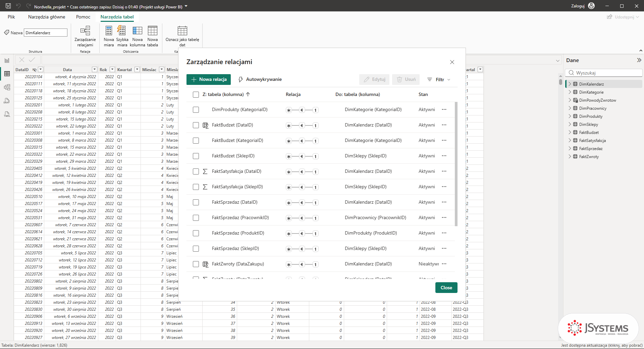The height and width of the screenshot is (349, 644).
Task: Switch to Model view in left sidebar
Action: (7, 87)
